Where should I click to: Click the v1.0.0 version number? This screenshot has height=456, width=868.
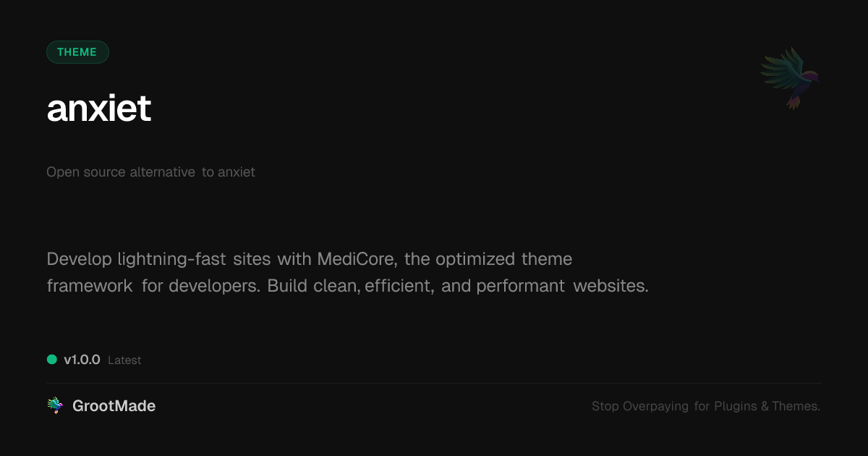tap(82, 360)
